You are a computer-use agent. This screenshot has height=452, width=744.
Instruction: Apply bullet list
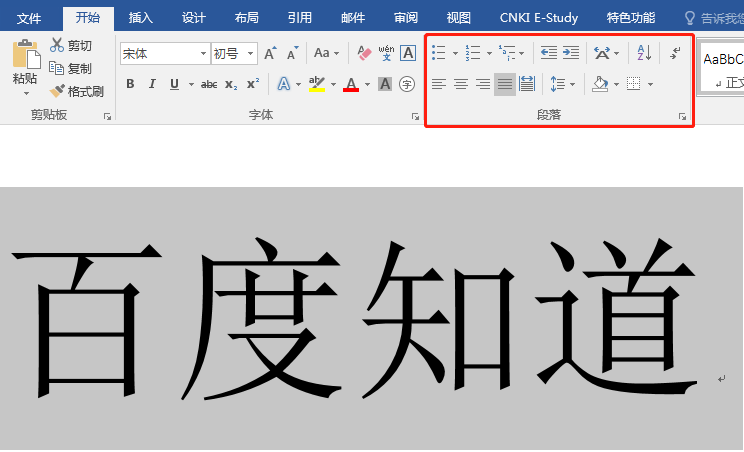[439, 53]
